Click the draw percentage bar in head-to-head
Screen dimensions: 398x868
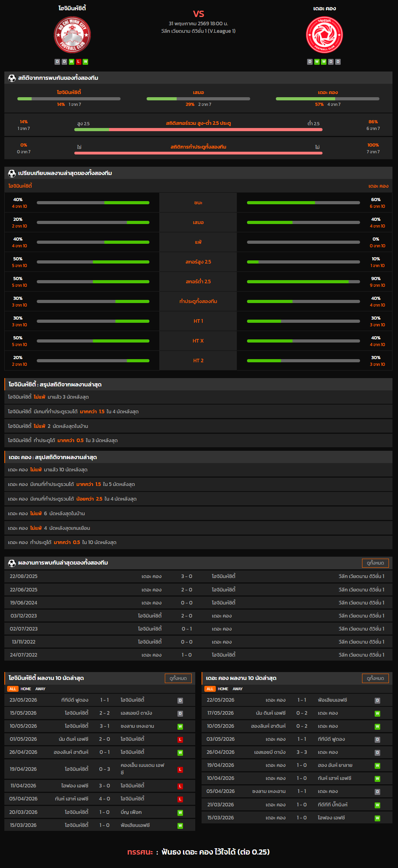pos(198,99)
